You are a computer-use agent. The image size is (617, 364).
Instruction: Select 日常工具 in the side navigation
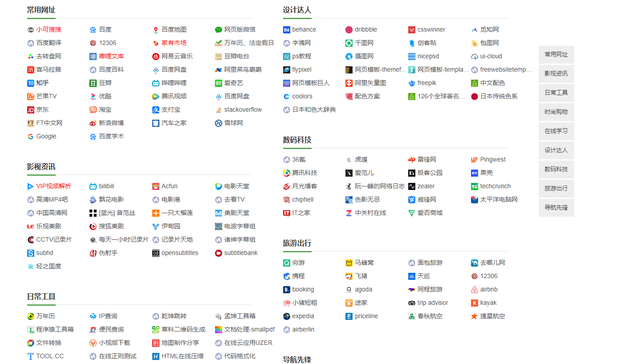click(x=556, y=93)
